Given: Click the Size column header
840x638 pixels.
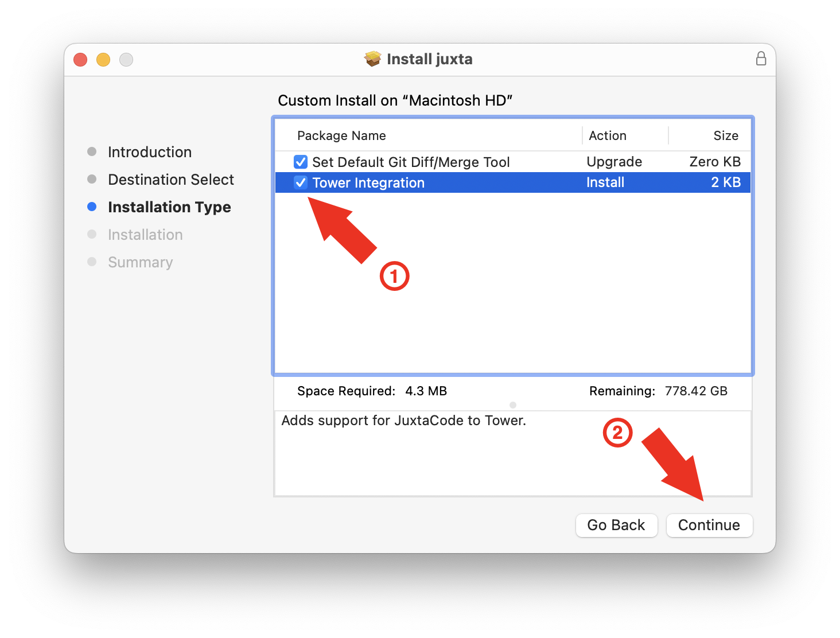Looking at the screenshot, I should pos(726,135).
